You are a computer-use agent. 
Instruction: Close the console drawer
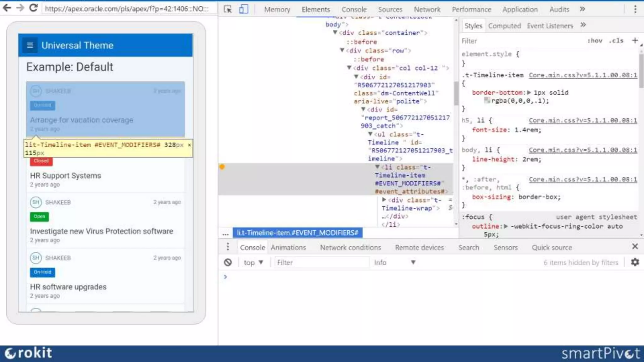click(x=635, y=246)
